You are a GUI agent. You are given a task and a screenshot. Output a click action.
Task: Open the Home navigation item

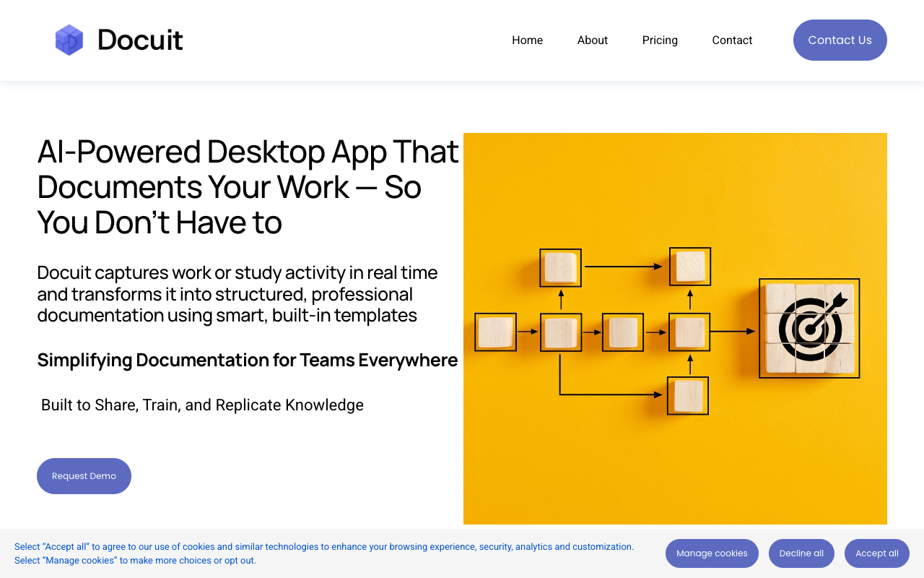(527, 40)
